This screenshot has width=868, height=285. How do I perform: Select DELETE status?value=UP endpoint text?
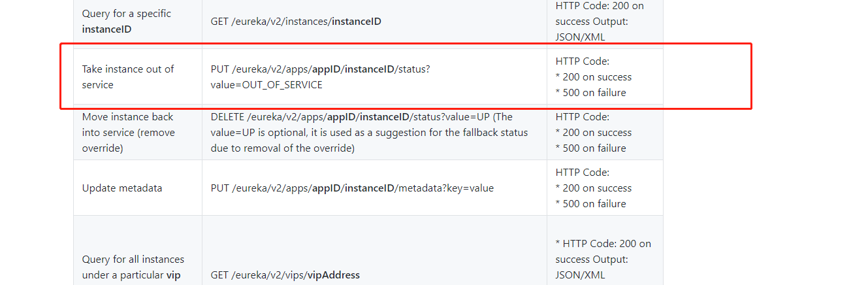(x=370, y=132)
